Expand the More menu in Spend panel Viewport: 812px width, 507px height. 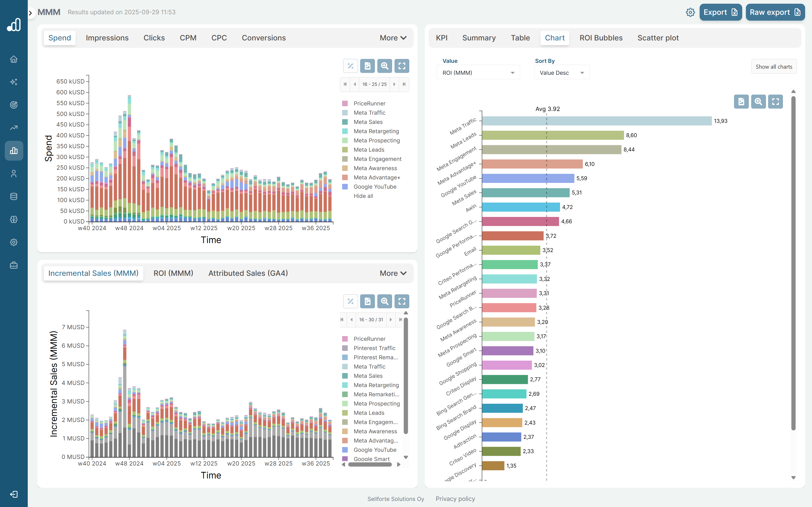pyautogui.click(x=393, y=38)
